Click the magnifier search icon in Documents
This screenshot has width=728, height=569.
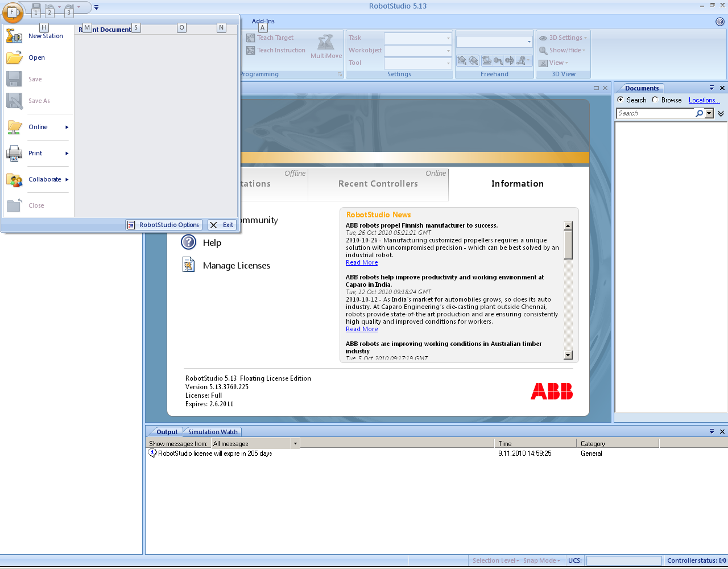pyautogui.click(x=699, y=113)
